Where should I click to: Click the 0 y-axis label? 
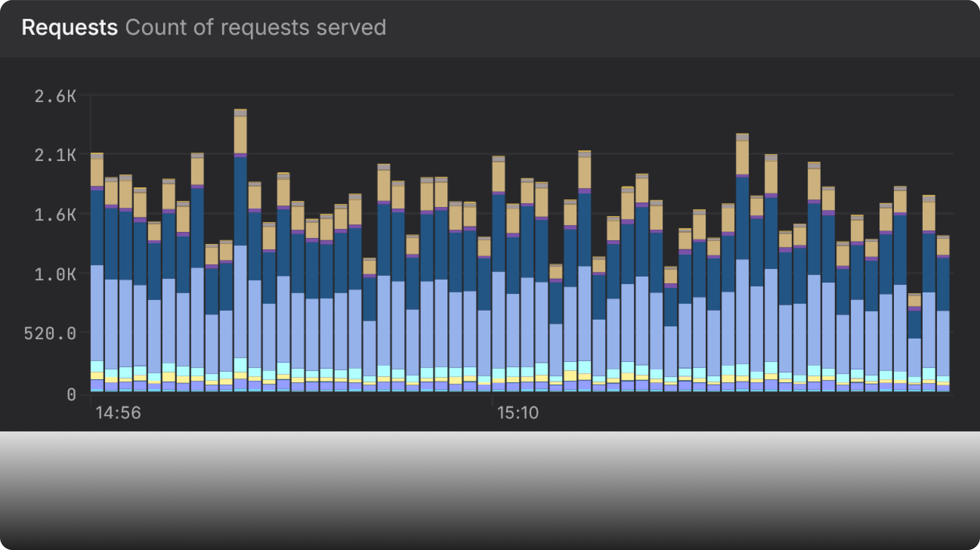pyautogui.click(x=72, y=395)
